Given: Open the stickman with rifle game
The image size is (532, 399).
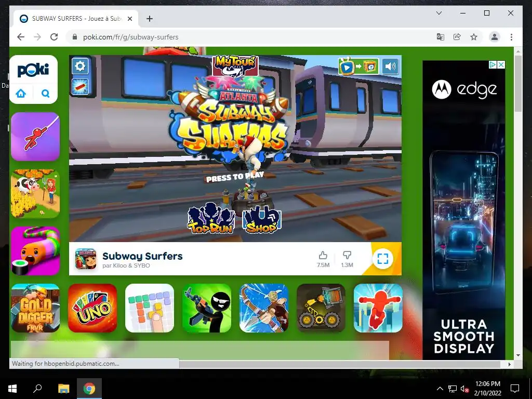Looking at the screenshot, I should [207, 308].
